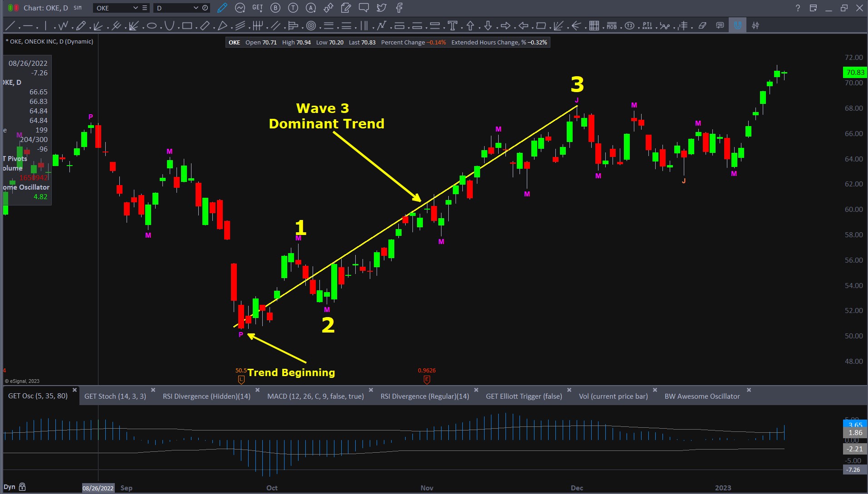Expand the D interval dropdown
The image size is (868, 494).
coord(196,8)
